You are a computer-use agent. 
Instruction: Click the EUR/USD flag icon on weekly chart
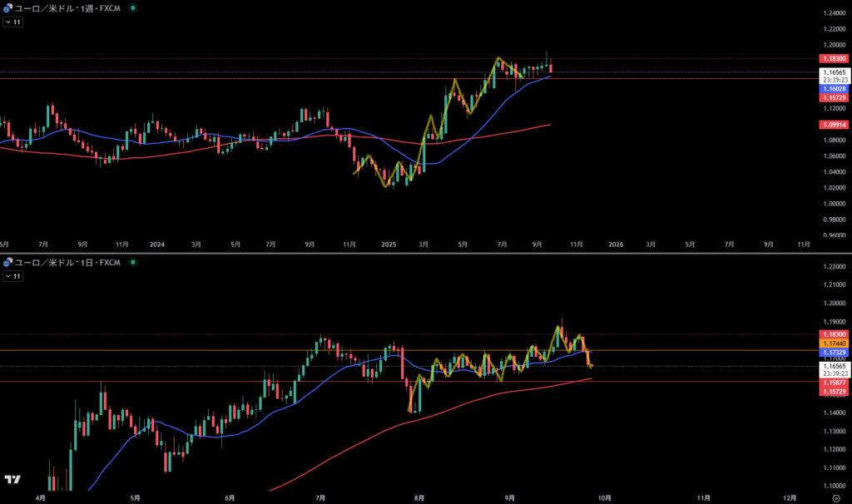pyautogui.click(x=7, y=7)
